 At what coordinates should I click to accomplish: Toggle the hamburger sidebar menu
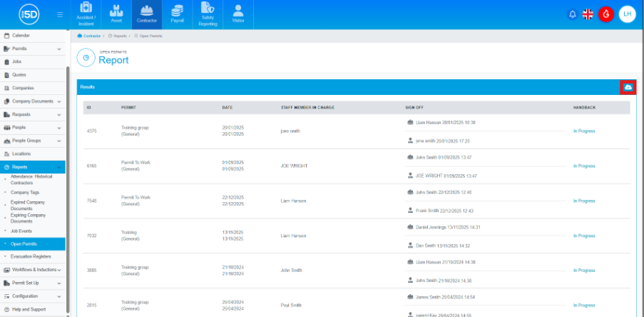pyautogui.click(x=59, y=14)
